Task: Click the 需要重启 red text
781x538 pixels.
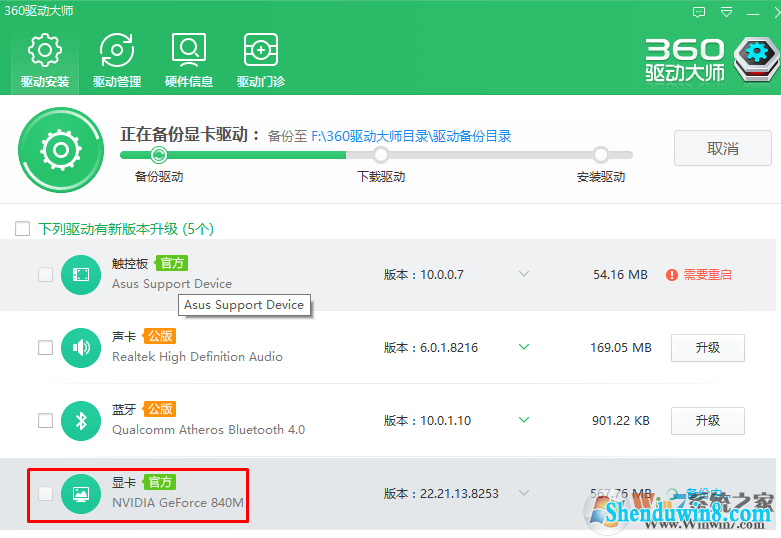Action: click(707, 275)
